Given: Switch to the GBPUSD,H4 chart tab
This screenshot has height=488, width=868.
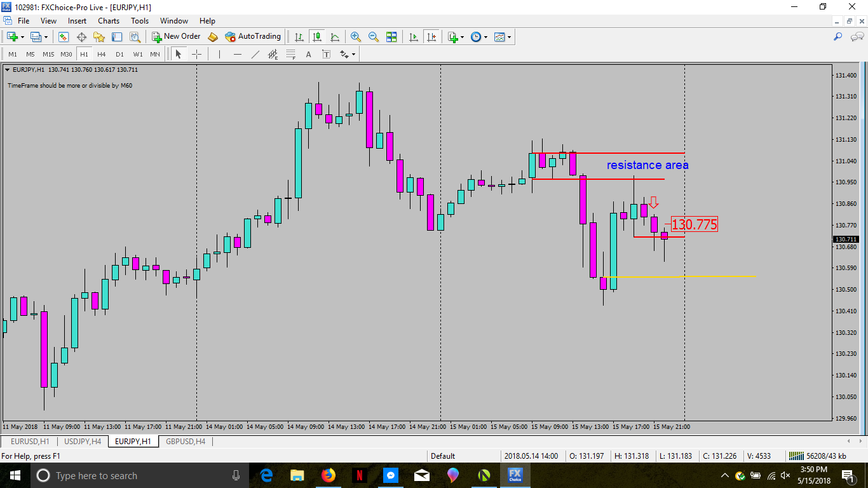Looking at the screenshot, I should (x=185, y=441).
